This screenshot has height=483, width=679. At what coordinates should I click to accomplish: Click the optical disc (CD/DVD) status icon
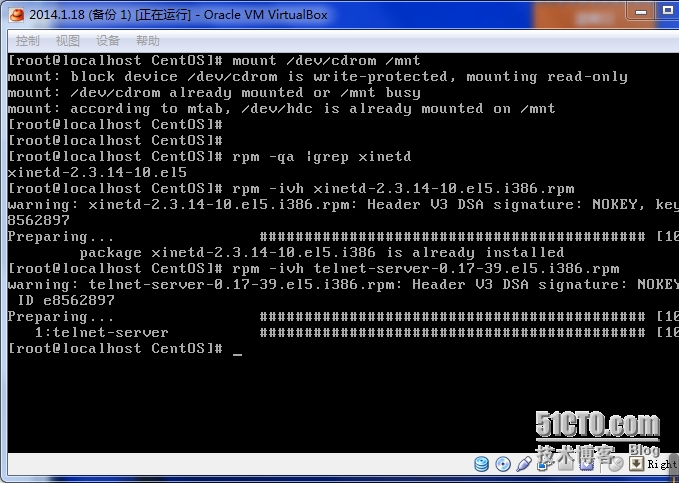[503, 464]
